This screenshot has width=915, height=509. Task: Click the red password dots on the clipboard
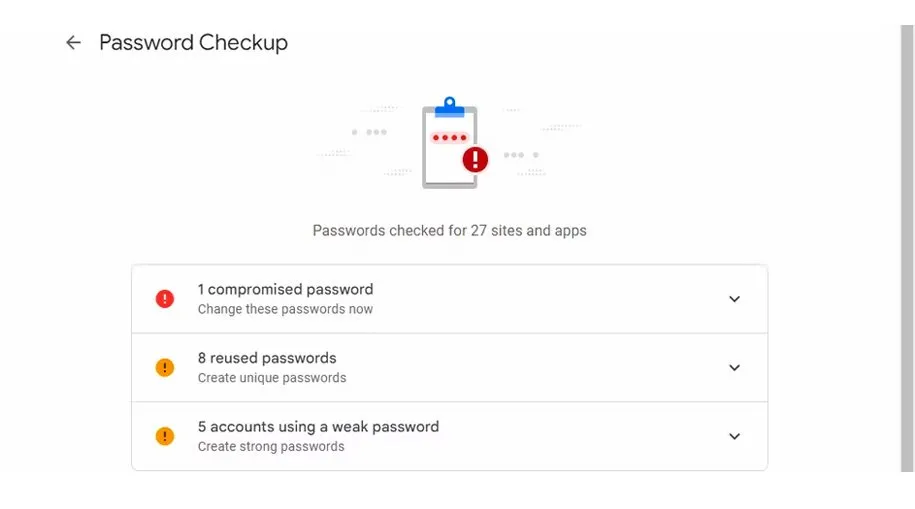click(x=449, y=137)
